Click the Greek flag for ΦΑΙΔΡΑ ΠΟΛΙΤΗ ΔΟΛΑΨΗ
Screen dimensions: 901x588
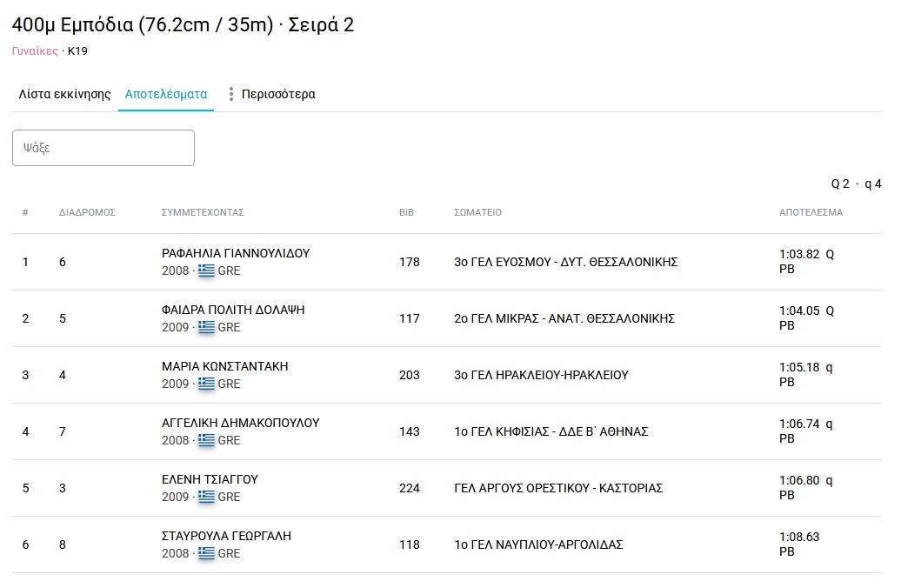click(x=206, y=327)
